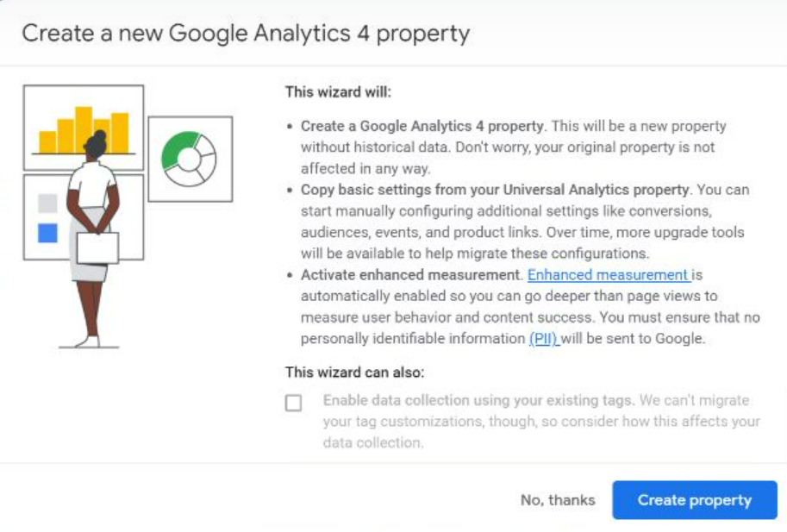Click the 'This wizard can also:' heading

355,372
